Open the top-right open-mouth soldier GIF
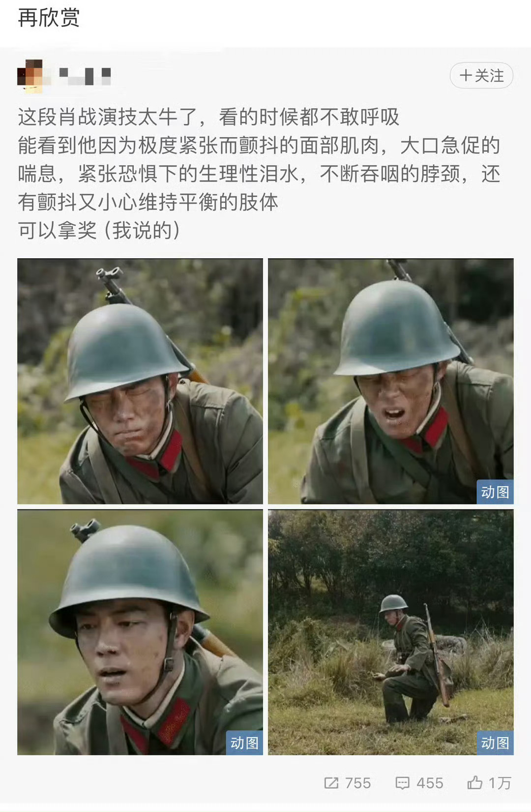The image size is (531, 812). coord(391,381)
